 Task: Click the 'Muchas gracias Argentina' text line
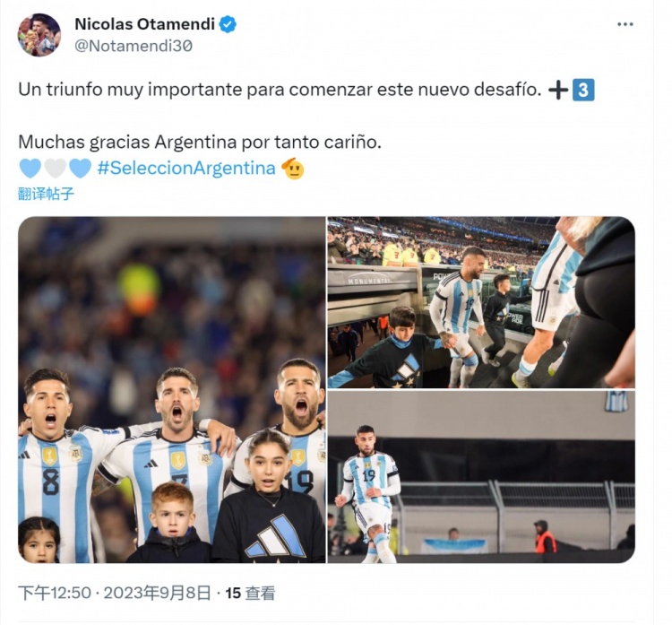point(200,142)
